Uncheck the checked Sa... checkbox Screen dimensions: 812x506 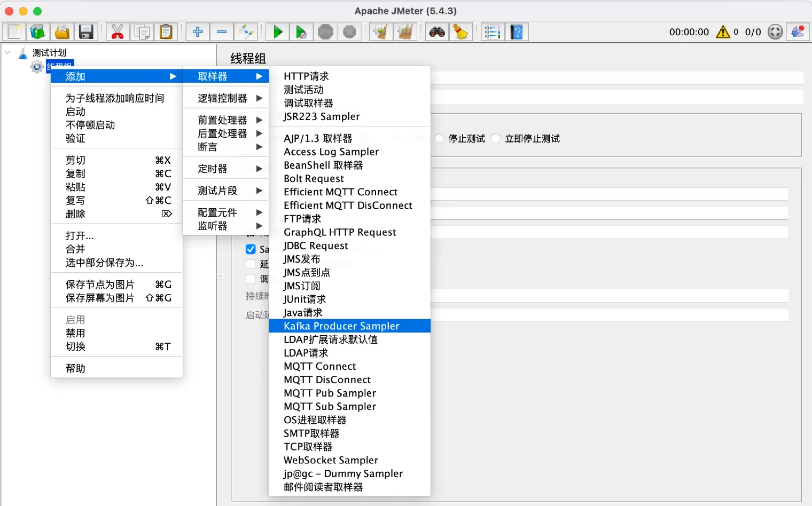point(251,249)
